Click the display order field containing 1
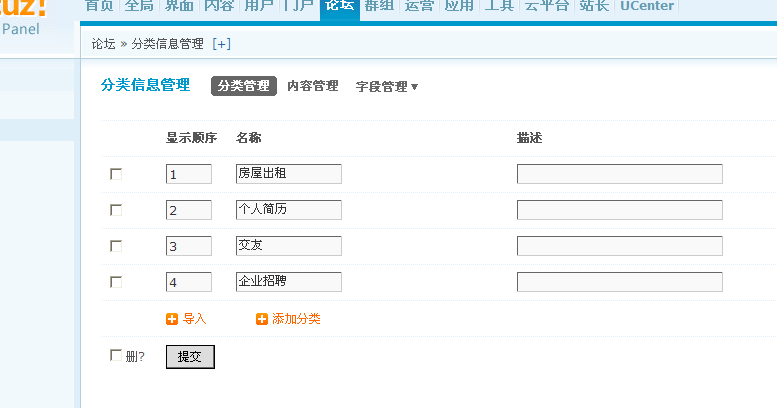Viewport: 777px width, 408px height. tap(189, 174)
